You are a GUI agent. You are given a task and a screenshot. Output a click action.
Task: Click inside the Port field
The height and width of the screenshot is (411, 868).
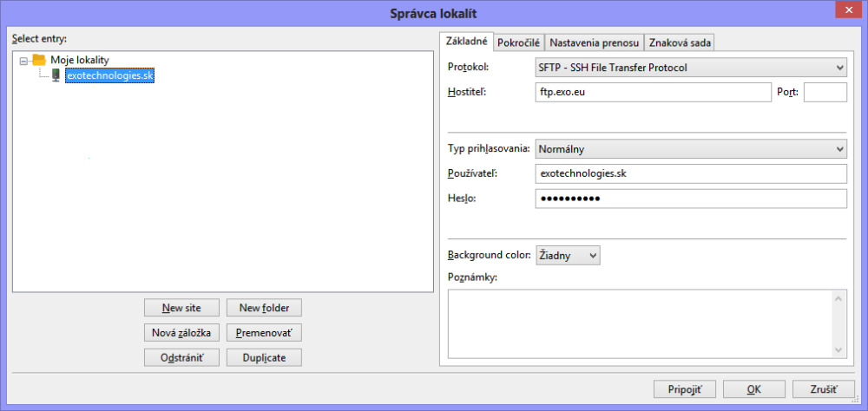[825, 93]
